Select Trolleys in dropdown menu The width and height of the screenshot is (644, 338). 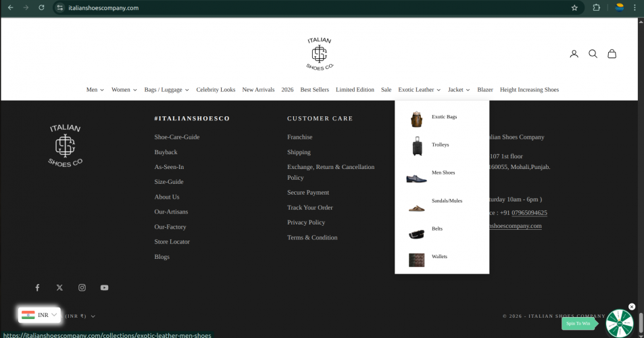pos(441,145)
